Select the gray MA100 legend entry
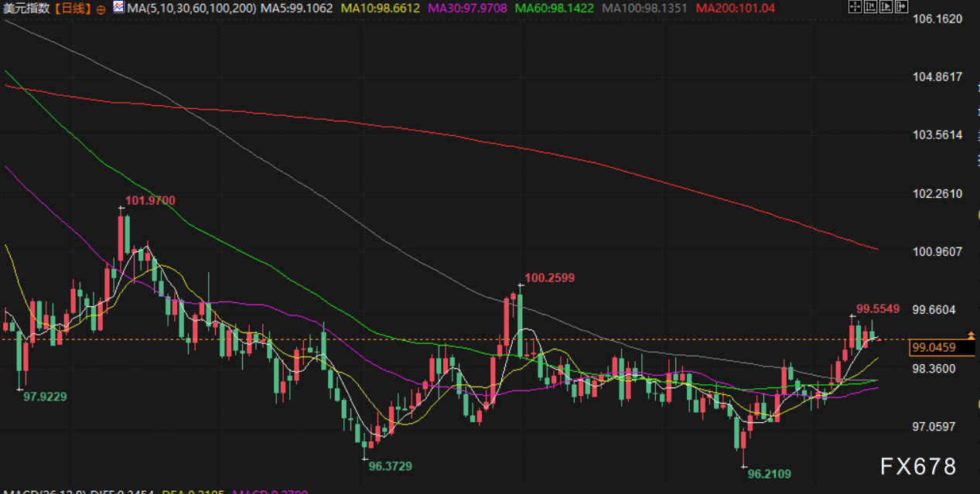Image resolution: width=980 pixels, height=494 pixels. pos(645,9)
